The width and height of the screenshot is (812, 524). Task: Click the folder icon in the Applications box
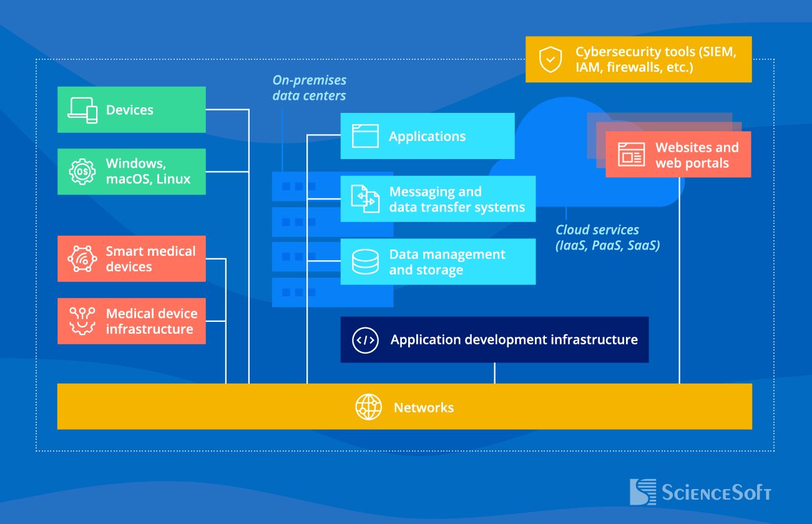click(x=366, y=135)
